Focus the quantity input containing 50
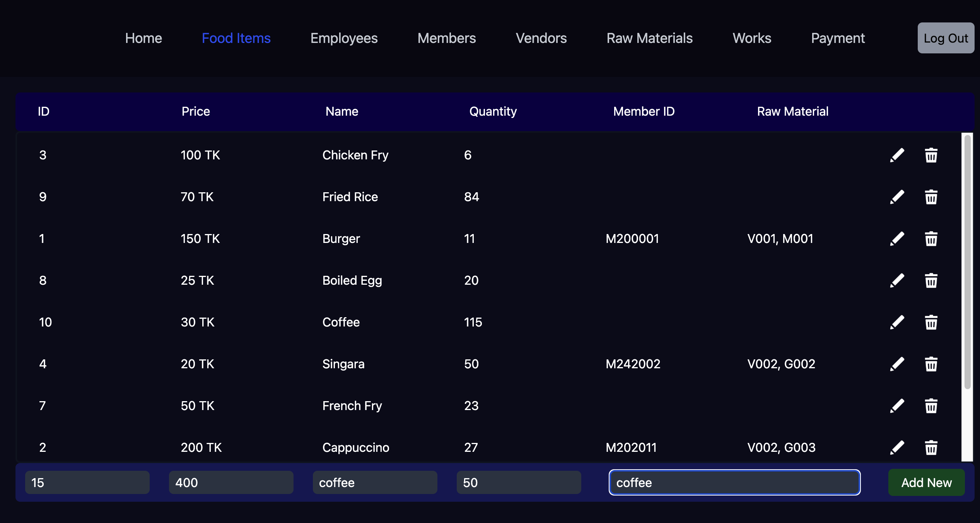Image resolution: width=980 pixels, height=523 pixels. tap(519, 482)
